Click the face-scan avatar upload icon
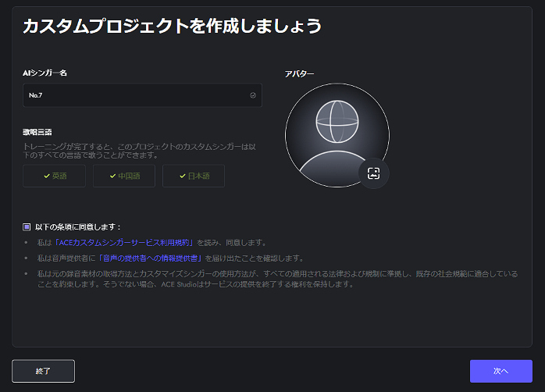 coord(373,173)
